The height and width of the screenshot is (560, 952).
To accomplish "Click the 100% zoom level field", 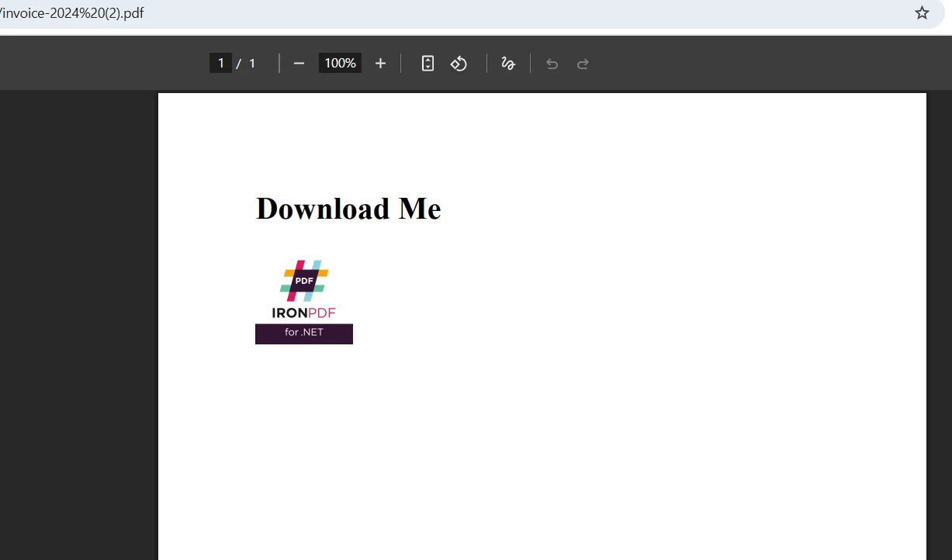I will tap(339, 63).
